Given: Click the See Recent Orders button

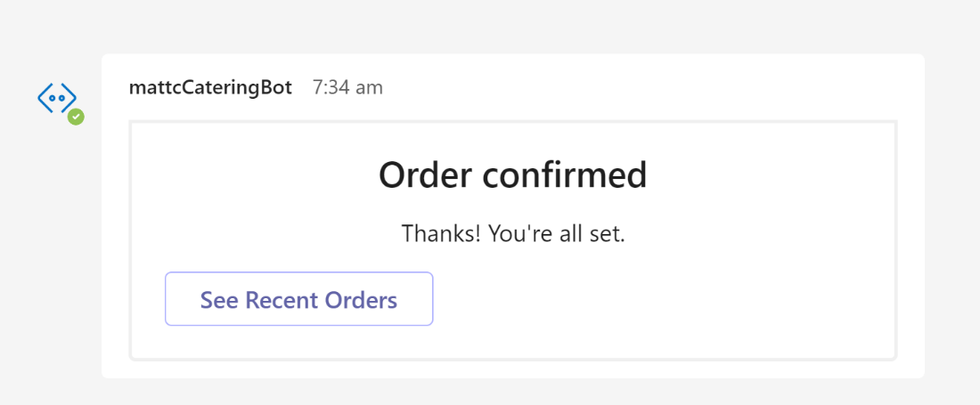Looking at the screenshot, I should tap(298, 299).
